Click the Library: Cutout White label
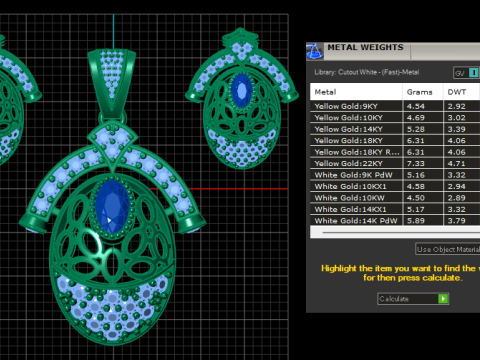The image size is (480, 360). [367, 72]
